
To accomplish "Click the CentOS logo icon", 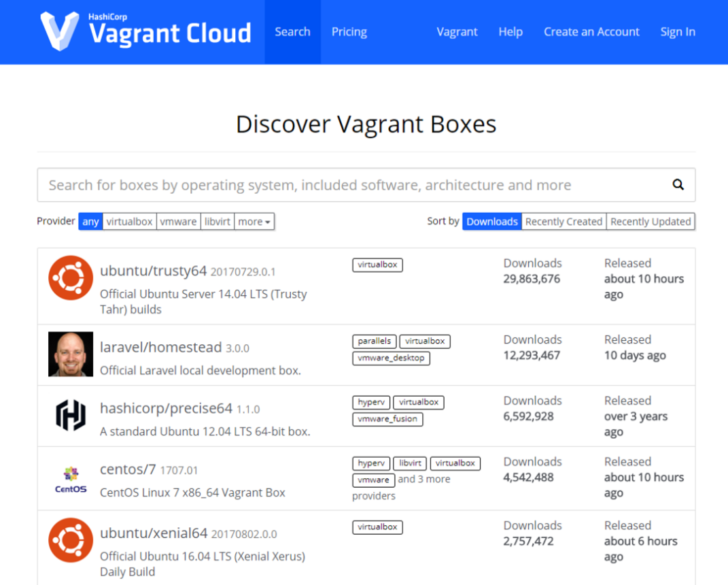I will coord(71,478).
